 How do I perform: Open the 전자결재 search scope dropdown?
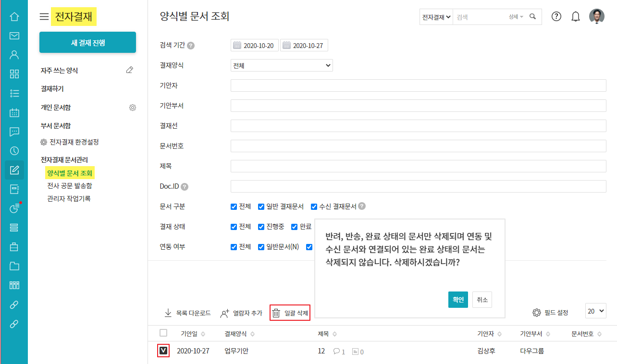(x=436, y=17)
